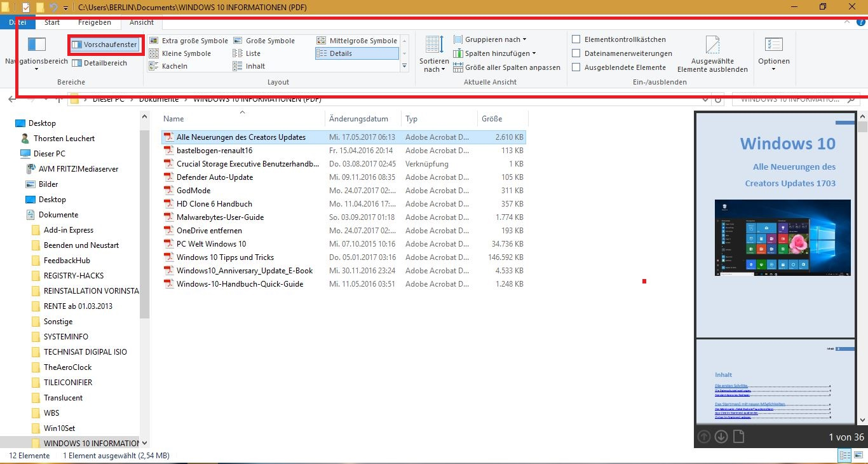Image resolution: width=868 pixels, height=464 pixels.
Task: Open the Spalten hinzufügen dropdown
Action: point(495,53)
